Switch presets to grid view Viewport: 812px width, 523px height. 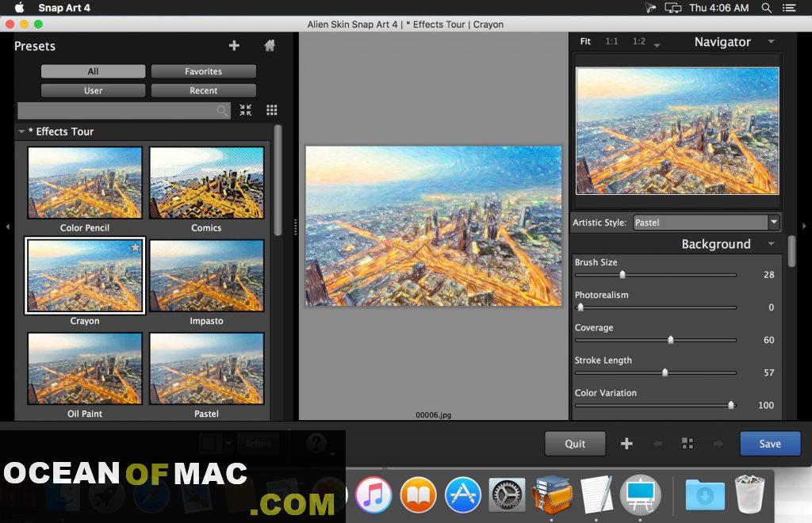click(x=272, y=109)
